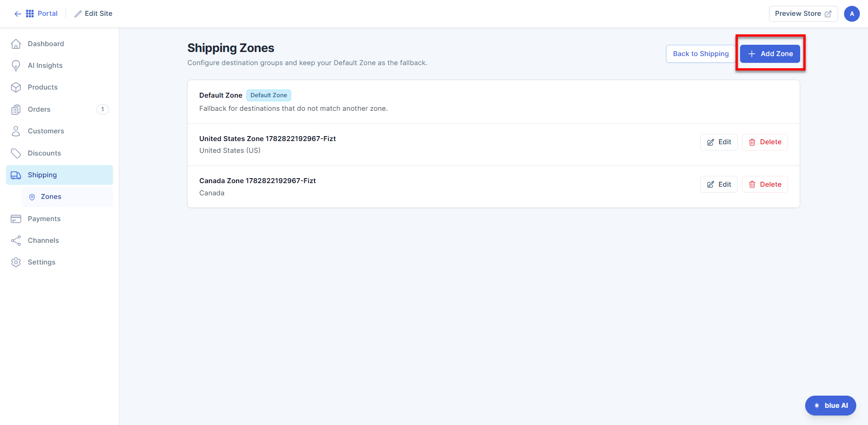This screenshot has width=868, height=425.
Task: Click the Default Zone badge
Action: click(269, 95)
